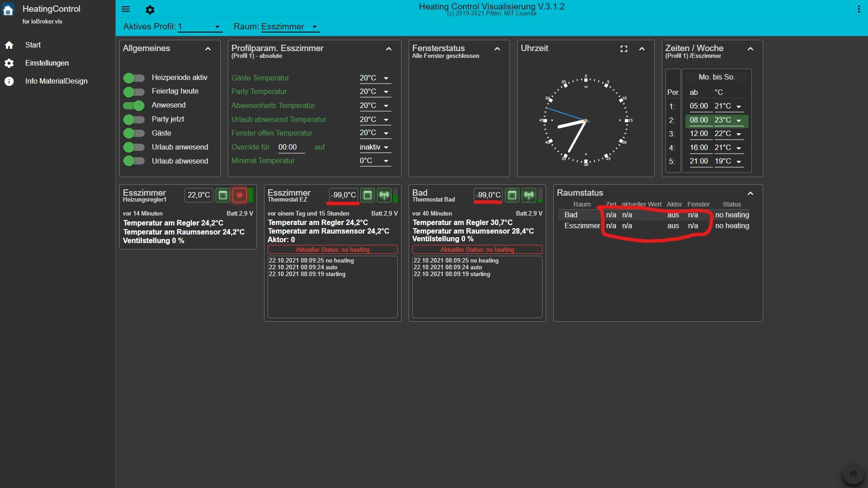
Task: Click the home icon next to Start
Action: tap(9, 45)
